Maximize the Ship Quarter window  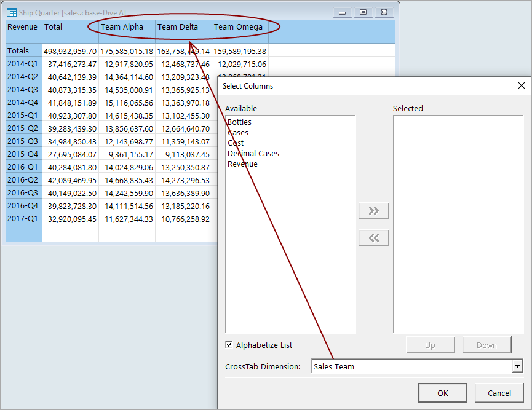(363, 12)
